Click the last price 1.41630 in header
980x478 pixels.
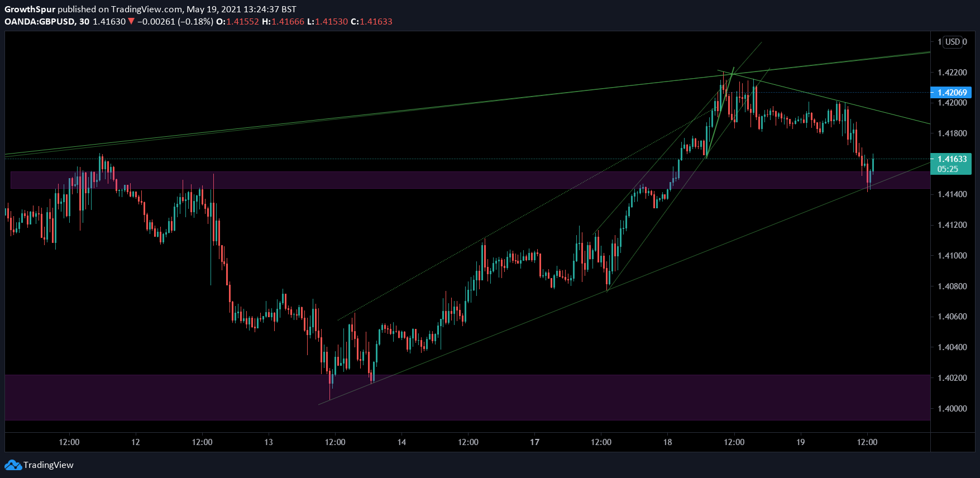pos(109,21)
